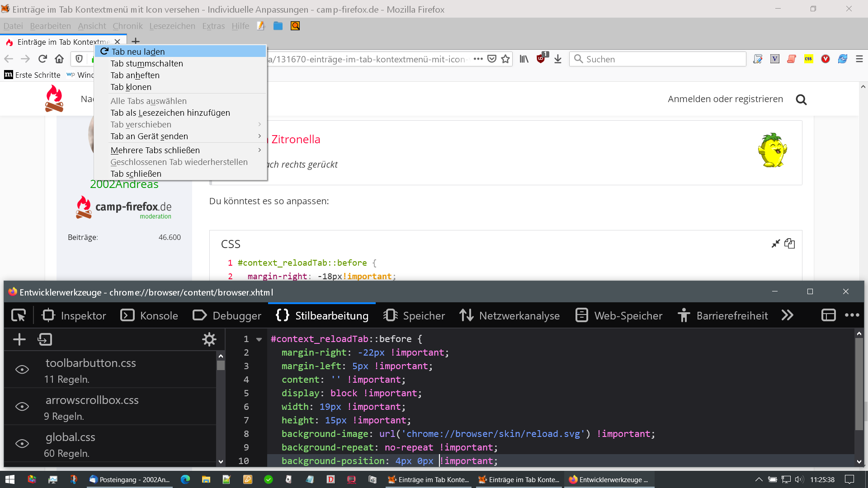Viewport: 868px width, 488px height.
Task: Toggle visibility of global.css stylesheet
Action: tap(22, 444)
